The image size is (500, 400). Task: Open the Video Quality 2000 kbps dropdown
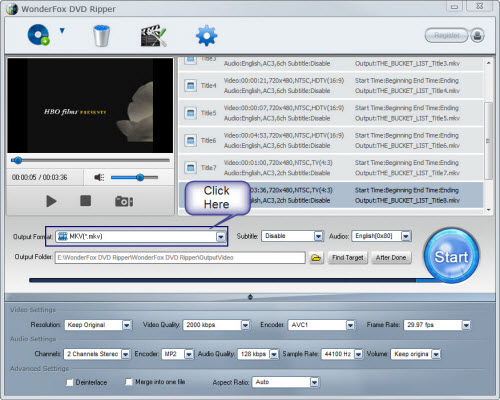[x=245, y=325]
